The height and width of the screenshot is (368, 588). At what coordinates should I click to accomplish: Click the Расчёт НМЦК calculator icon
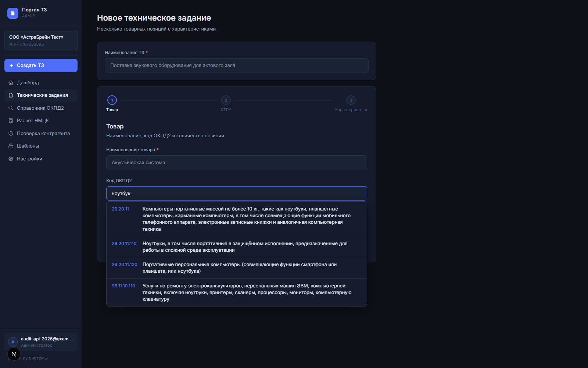pyautogui.click(x=11, y=121)
